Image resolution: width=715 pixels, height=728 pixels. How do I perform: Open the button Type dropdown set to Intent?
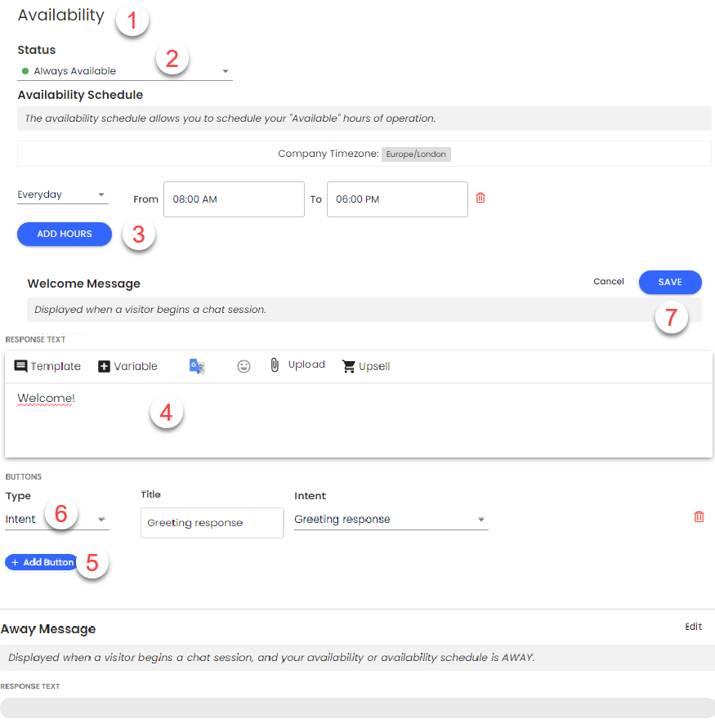pos(56,520)
